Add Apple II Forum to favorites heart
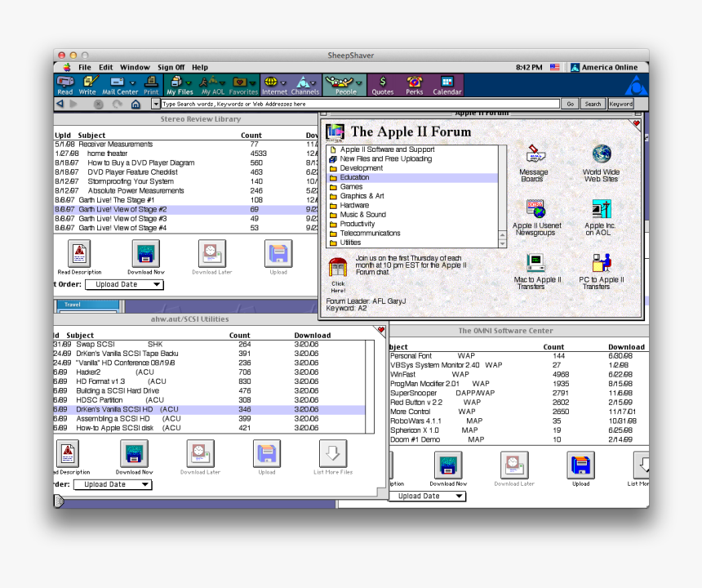The height and width of the screenshot is (588, 702). (x=636, y=123)
